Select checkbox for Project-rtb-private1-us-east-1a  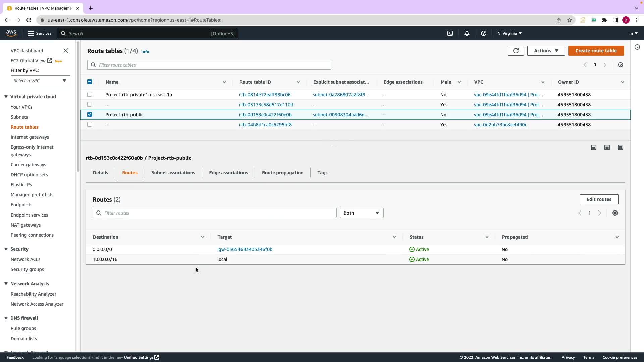coord(90,94)
